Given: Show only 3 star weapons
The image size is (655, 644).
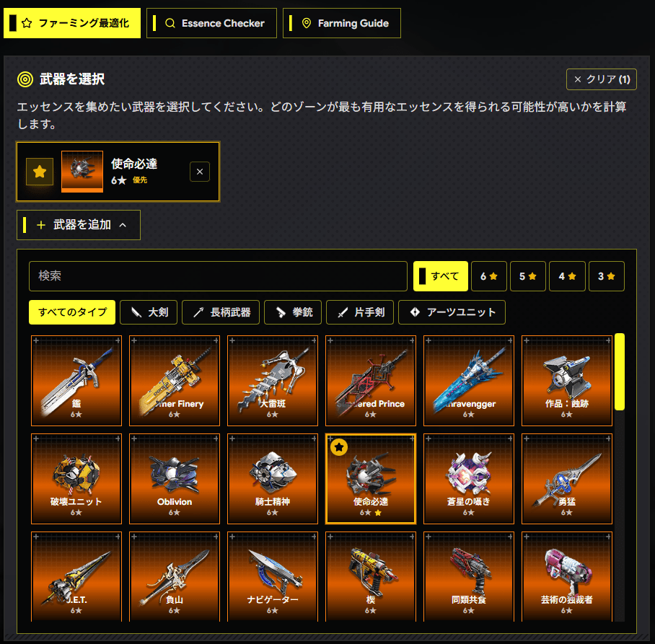Looking at the screenshot, I should click(607, 276).
